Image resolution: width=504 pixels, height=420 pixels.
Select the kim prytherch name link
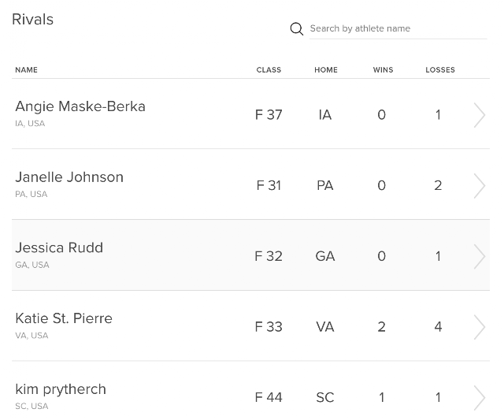click(61, 389)
